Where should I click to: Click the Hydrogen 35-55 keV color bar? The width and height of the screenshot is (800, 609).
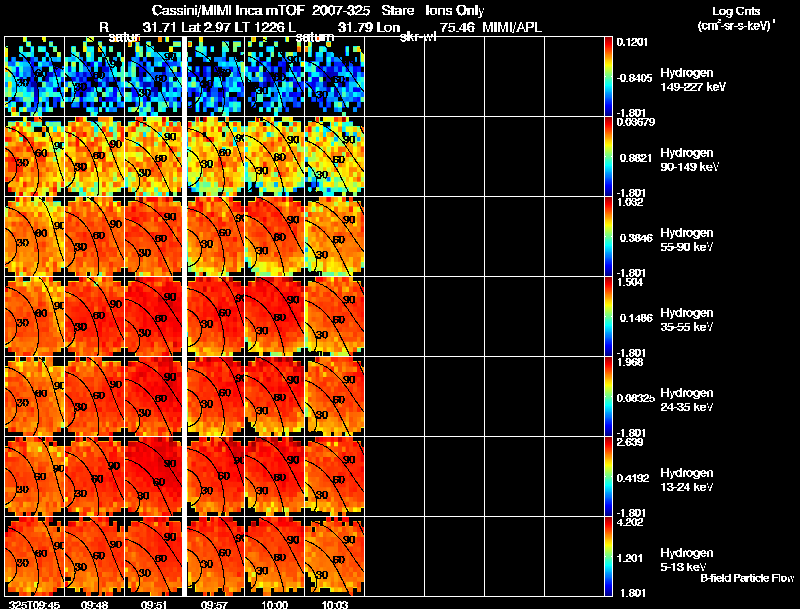point(608,317)
